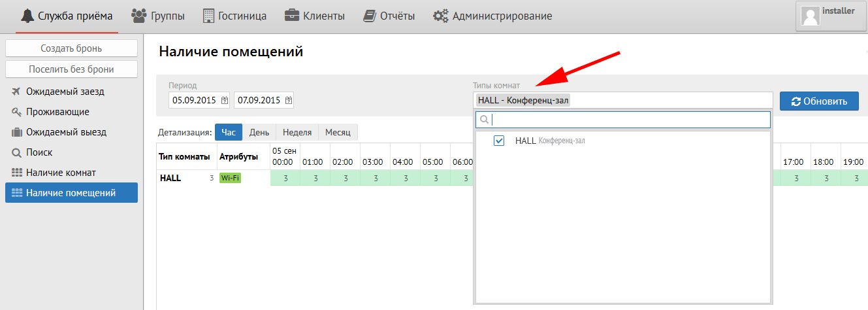The height and width of the screenshot is (310, 868).
Task: Select Час detail level
Action: 229,132
